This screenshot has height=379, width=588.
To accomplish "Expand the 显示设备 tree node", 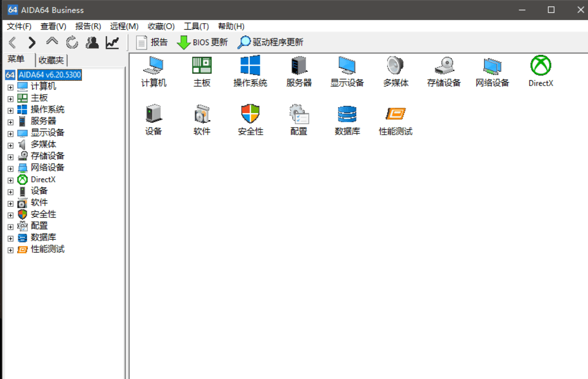I will click(x=11, y=134).
